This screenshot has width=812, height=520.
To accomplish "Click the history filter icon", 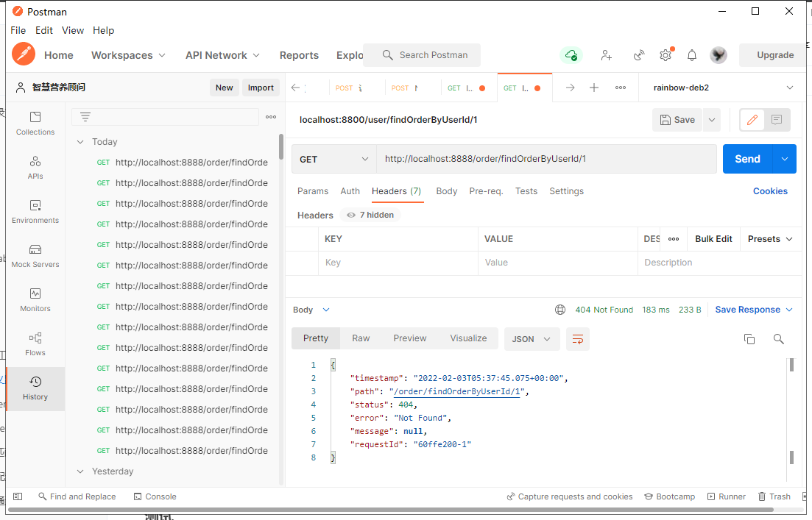I will [85, 117].
